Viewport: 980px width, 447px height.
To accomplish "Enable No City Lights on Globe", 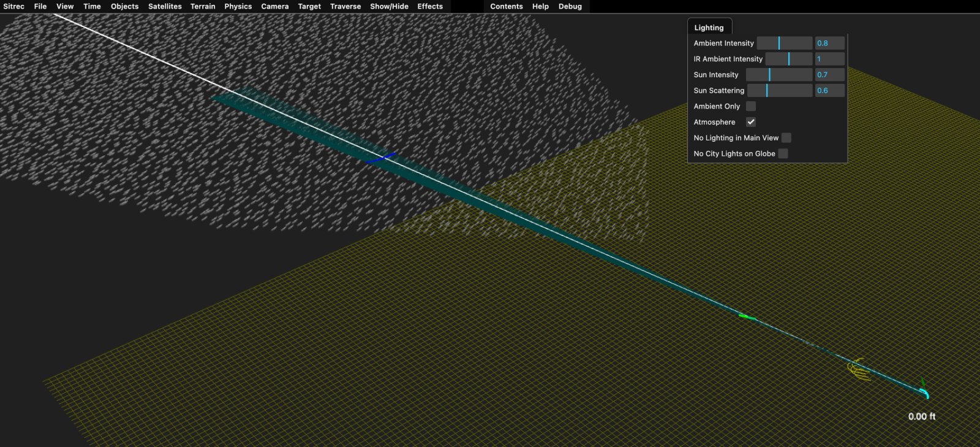I will [783, 154].
